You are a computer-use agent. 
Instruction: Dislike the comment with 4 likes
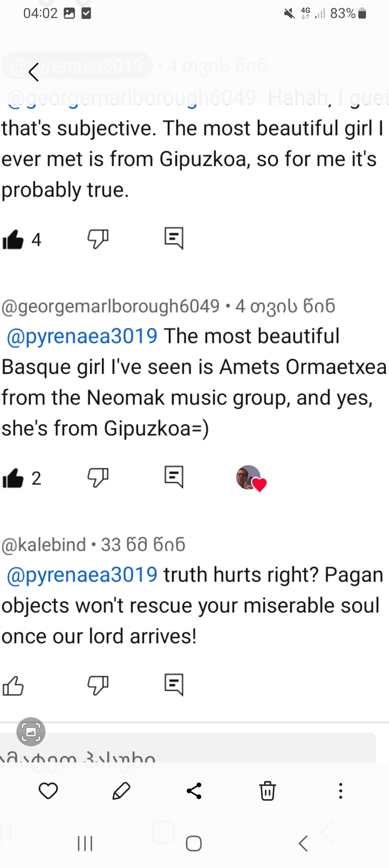pyautogui.click(x=98, y=239)
